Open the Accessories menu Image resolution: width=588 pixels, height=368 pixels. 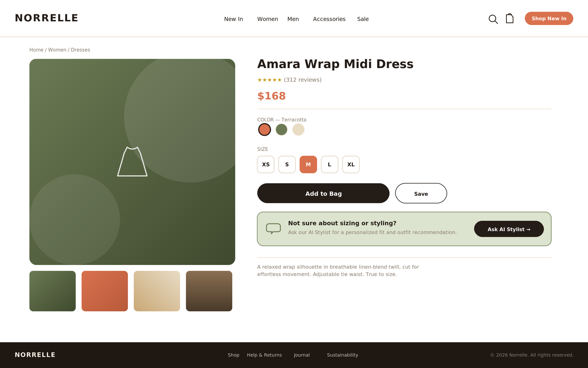[329, 19]
